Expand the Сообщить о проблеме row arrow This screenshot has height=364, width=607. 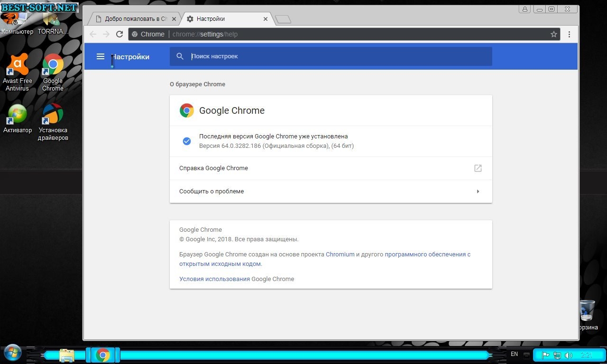[x=478, y=191]
